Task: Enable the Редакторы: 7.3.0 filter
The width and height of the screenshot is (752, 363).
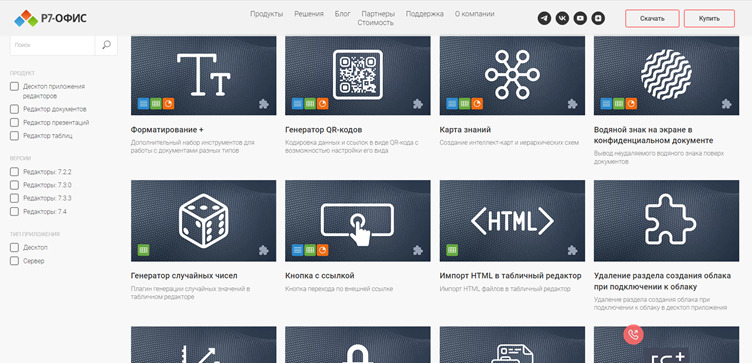Action: [x=14, y=185]
